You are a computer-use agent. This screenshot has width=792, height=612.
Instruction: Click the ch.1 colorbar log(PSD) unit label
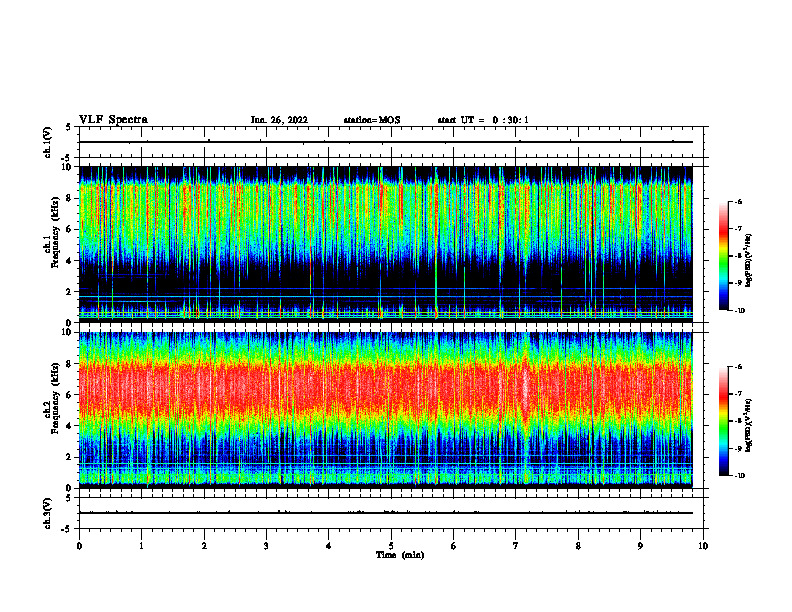(x=749, y=261)
